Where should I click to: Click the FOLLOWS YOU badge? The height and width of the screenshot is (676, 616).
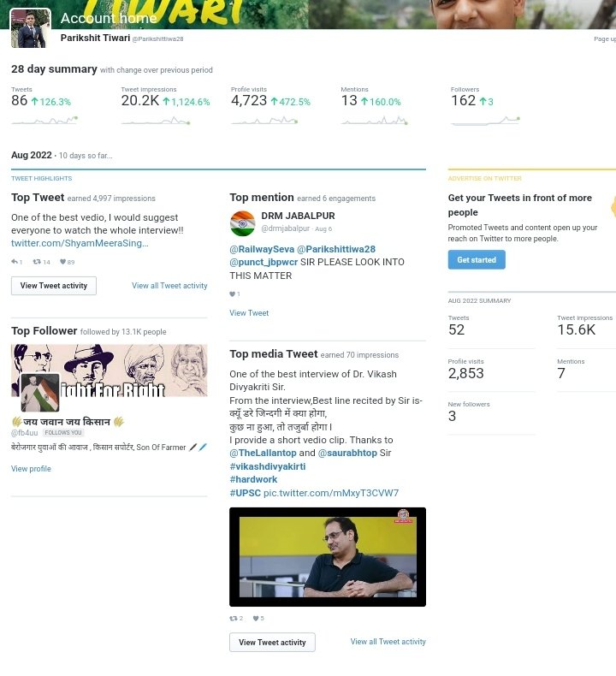[63, 432]
